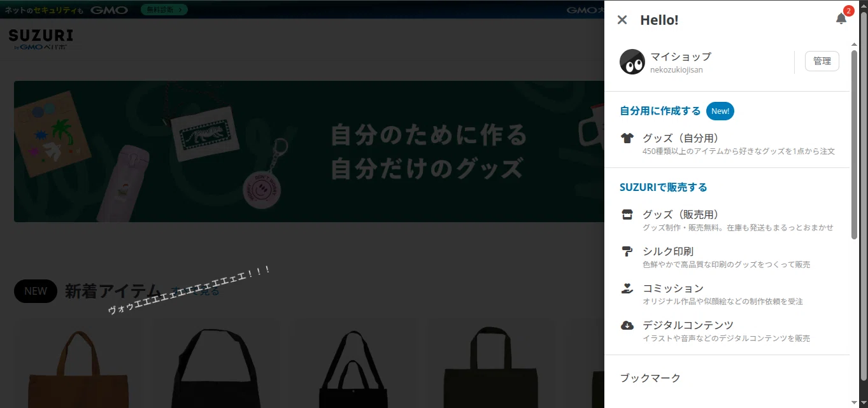Click the panel scrollbar up arrow
The height and width of the screenshot is (408, 868).
click(854, 44)
